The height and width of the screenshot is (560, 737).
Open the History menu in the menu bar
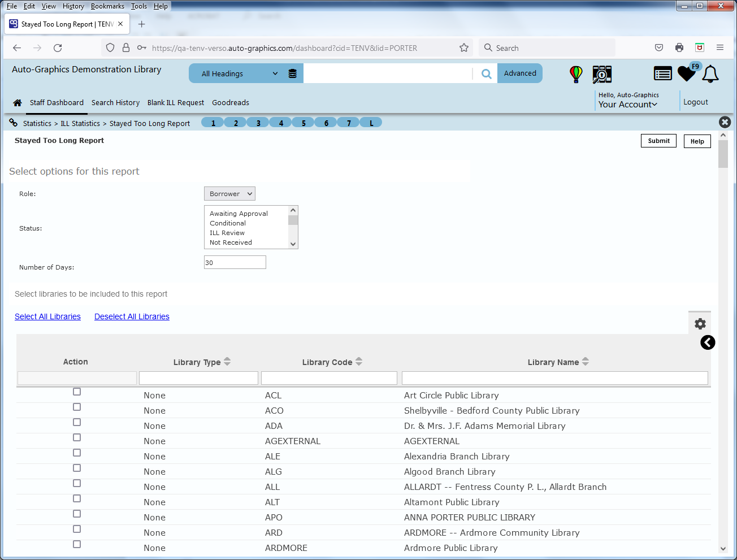73,6
